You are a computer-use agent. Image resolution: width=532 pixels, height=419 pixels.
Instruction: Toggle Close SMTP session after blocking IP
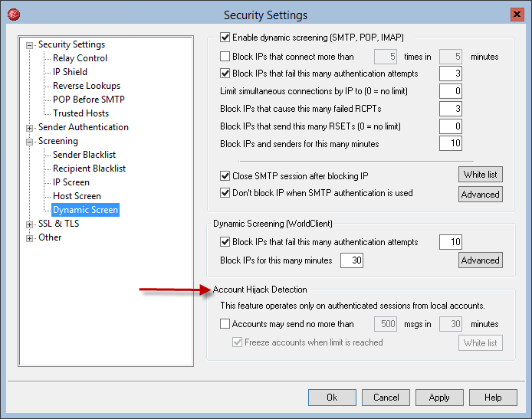pyautogui.click(x=225, y=175)
